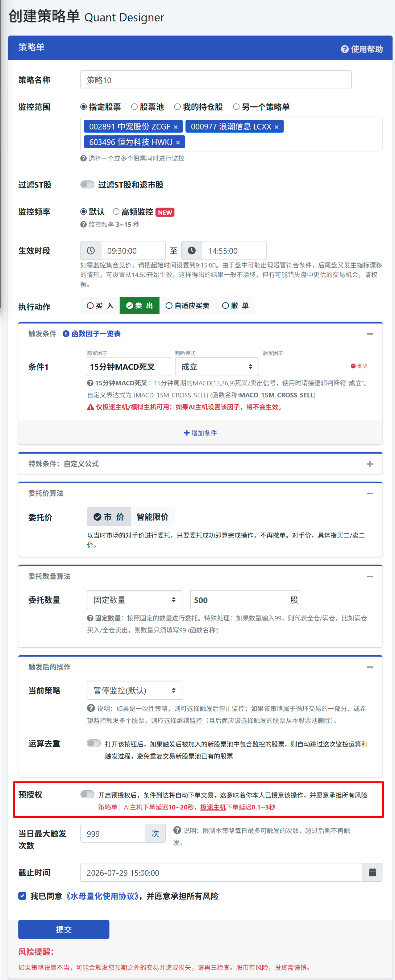Click the 次 unit addon label
The height and width of the screenshot is (980, 395).
[x=155, y=834]
